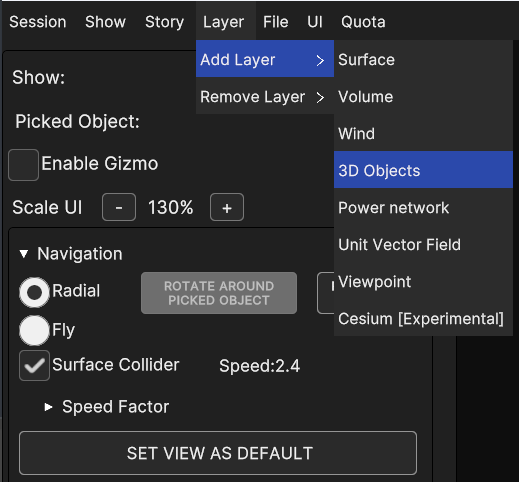
Task: Add a Volume layer
Action: click(423, 97)
